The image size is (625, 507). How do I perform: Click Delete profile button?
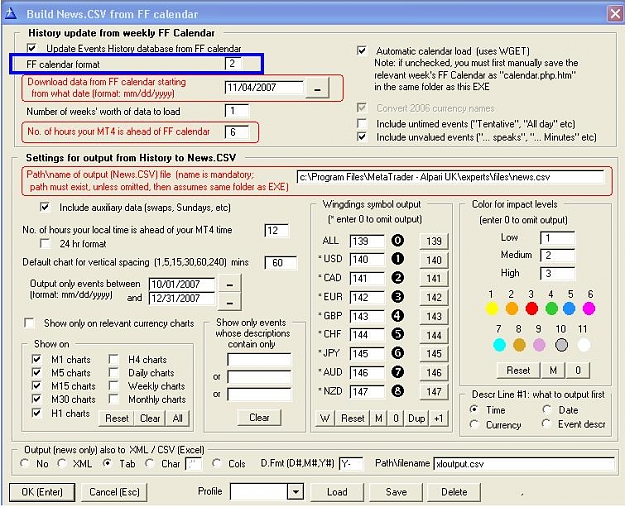tap(454, 492)
